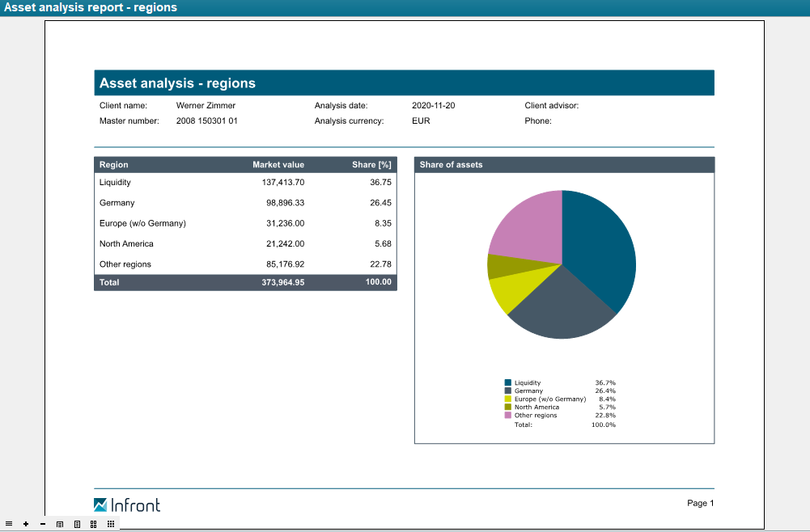The height and width of the screenshot is (532, 810).
Task: Select the Europe (w/o Germany) table row
Action: pyautogui.click(x=245, y=224)
